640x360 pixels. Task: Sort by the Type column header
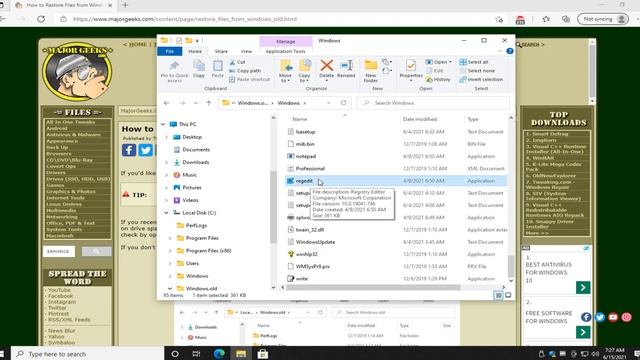pyautogui.click(x=473, y=119)
